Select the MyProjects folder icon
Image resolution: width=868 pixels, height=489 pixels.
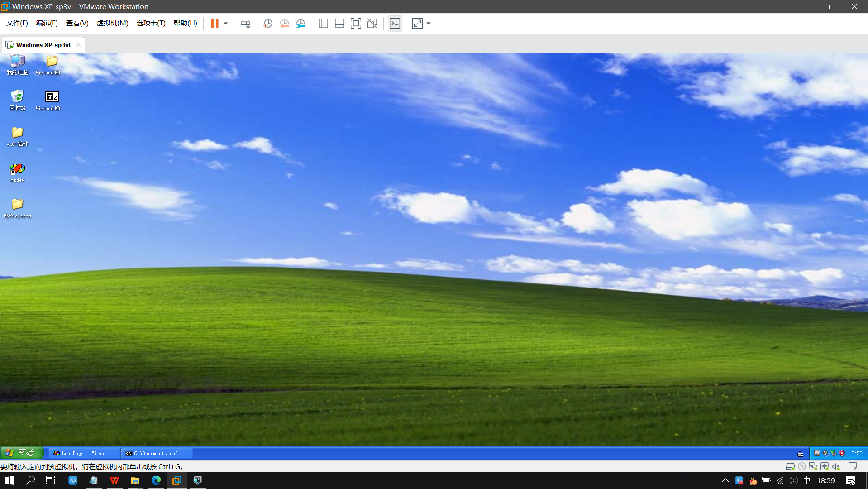pyautogui.click(x=18, y=208)
